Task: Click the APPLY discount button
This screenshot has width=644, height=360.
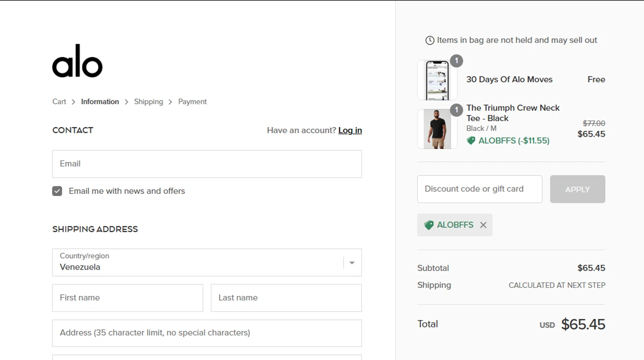Action: coord(577,189)
